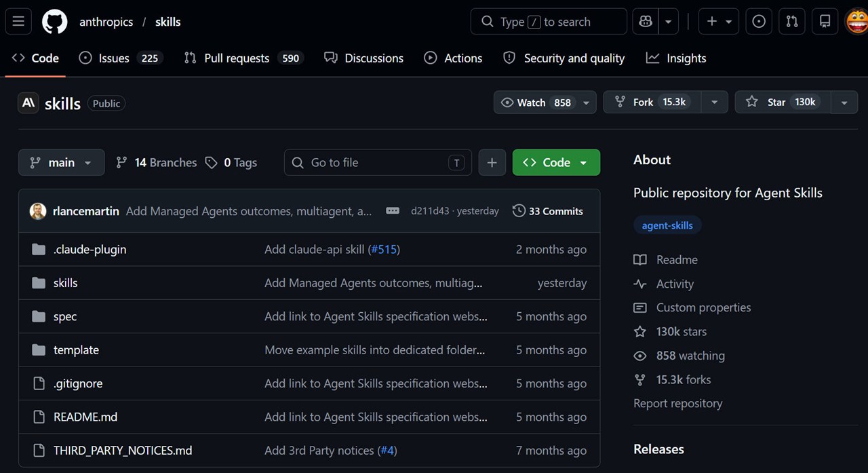Open the .claude-plugin folder

90,249
